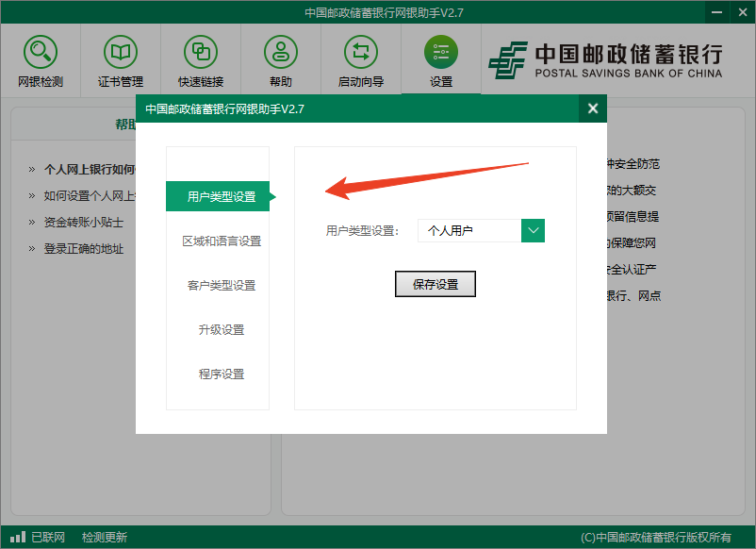This screenshot has height=549, width=756.
Task: Click the copyright text in status bar
Action: 656,538
